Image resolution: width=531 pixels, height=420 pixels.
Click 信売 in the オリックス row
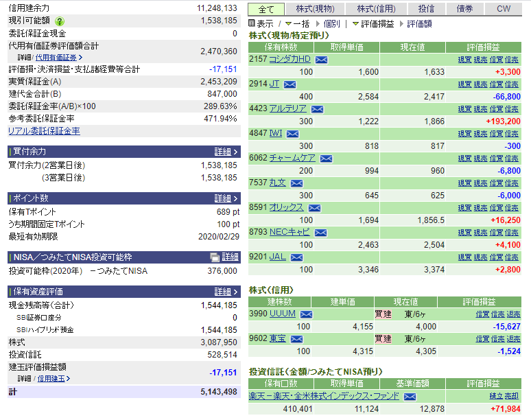(x=511, y=209)
